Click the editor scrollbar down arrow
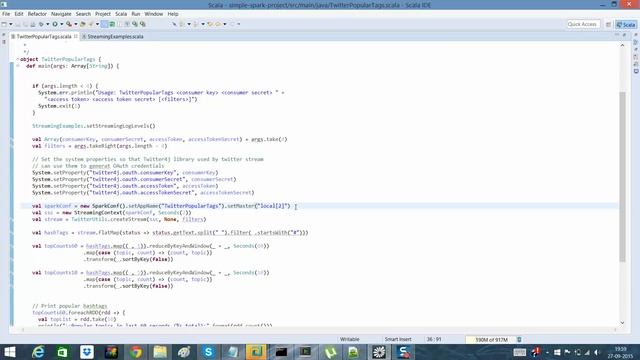This screenshot has height=360, width=640. click(622, 323)
